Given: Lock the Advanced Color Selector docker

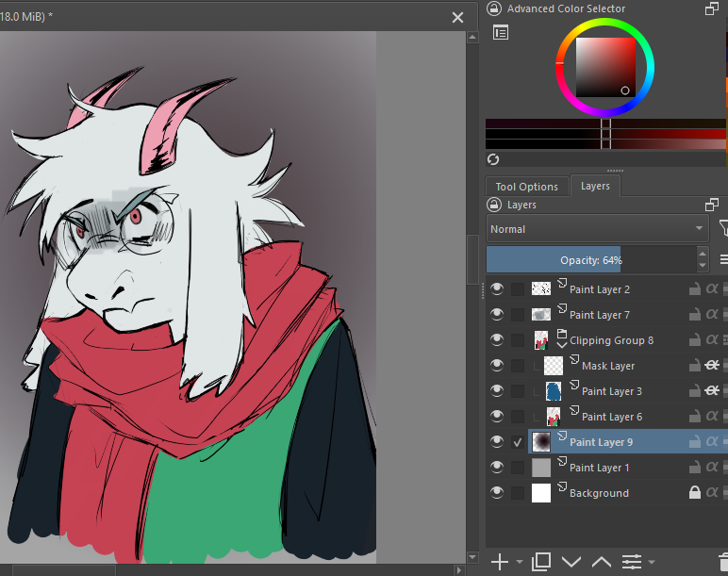Looking at the screenshot, I should click(494, 8).
